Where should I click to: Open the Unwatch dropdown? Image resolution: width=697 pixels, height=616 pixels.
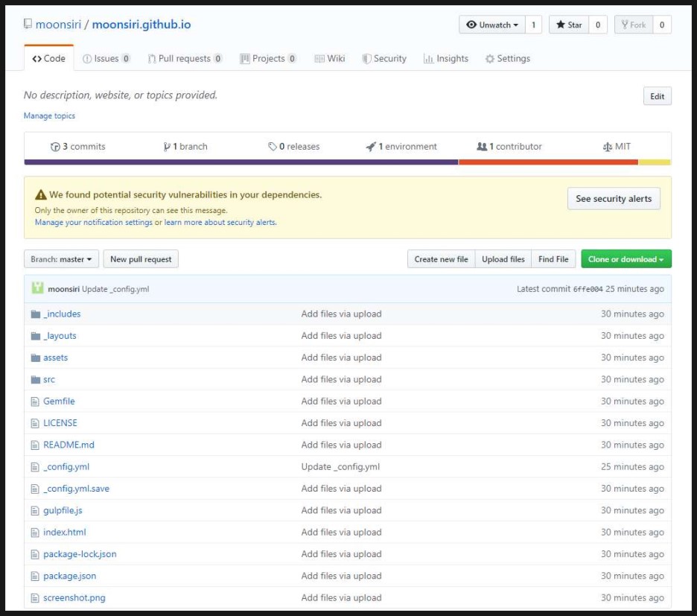click(492, 25)
